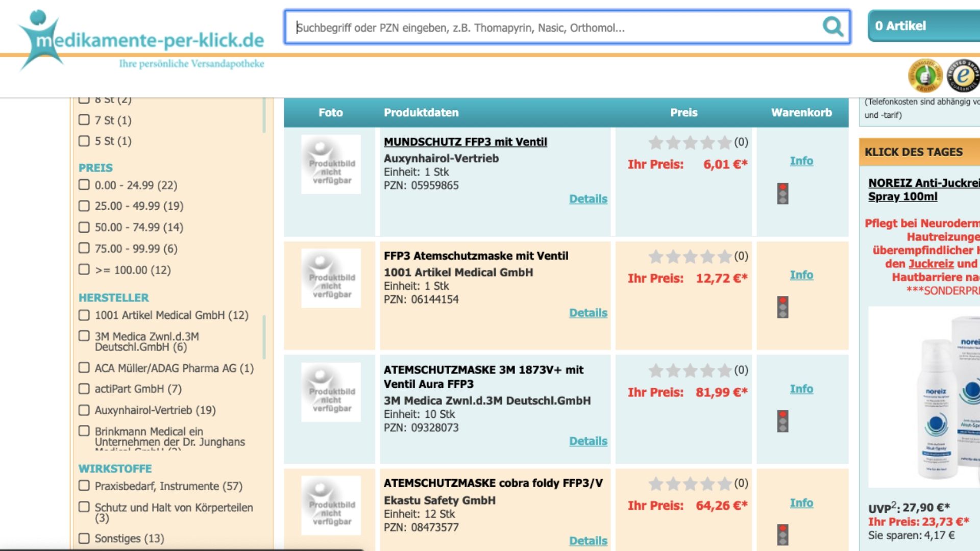Click the Preis column header

click(683, 113)
